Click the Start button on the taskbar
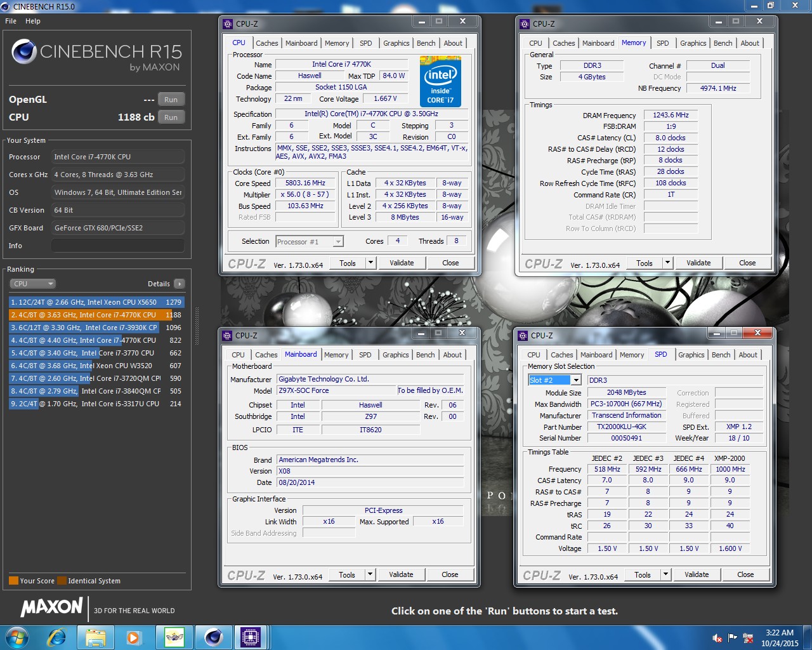Image resolution: width=812 pixels, height=650 pixels. coord(17,637)
